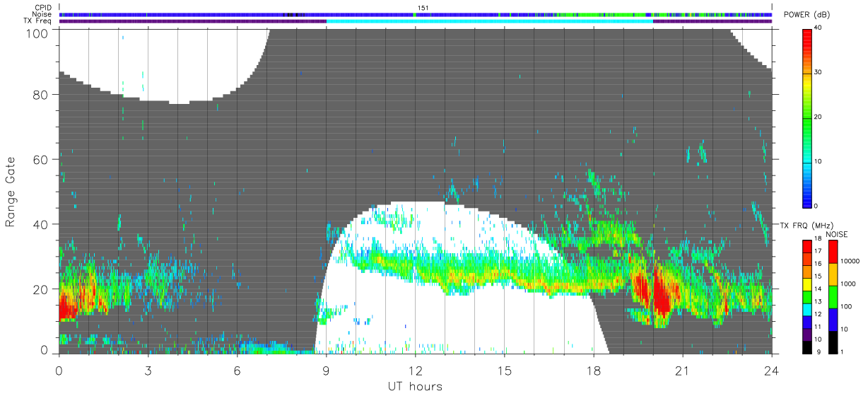Click the 15 tick on UT hours axis
Viewport: 868px width, 401px height.
pyautogui.click(x=504, y=370)
